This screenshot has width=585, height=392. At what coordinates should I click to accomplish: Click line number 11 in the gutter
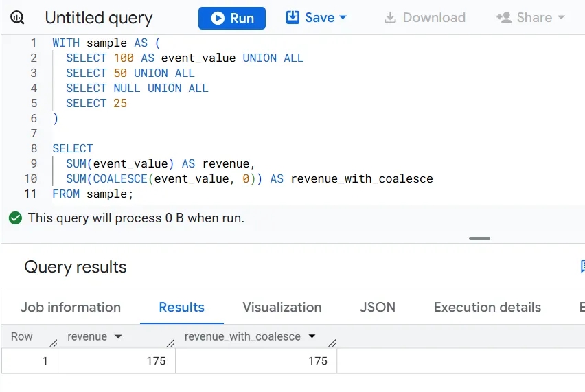tap(30, 194)
